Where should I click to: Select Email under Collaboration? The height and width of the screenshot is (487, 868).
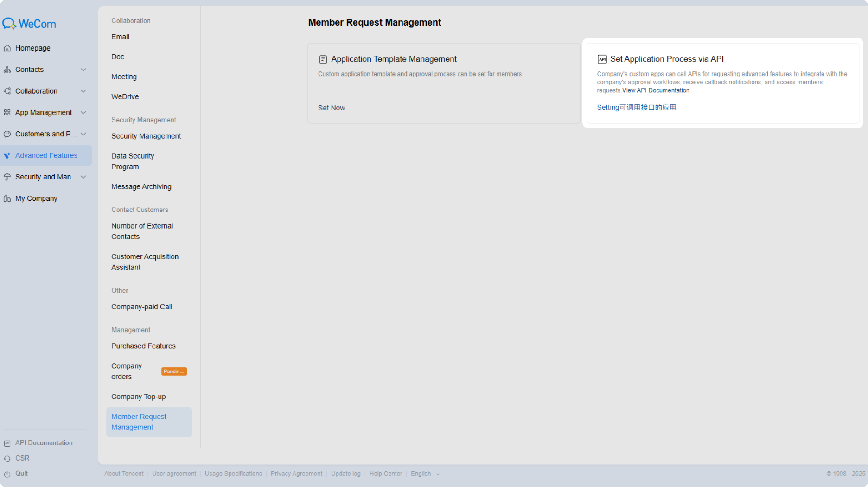121,37
